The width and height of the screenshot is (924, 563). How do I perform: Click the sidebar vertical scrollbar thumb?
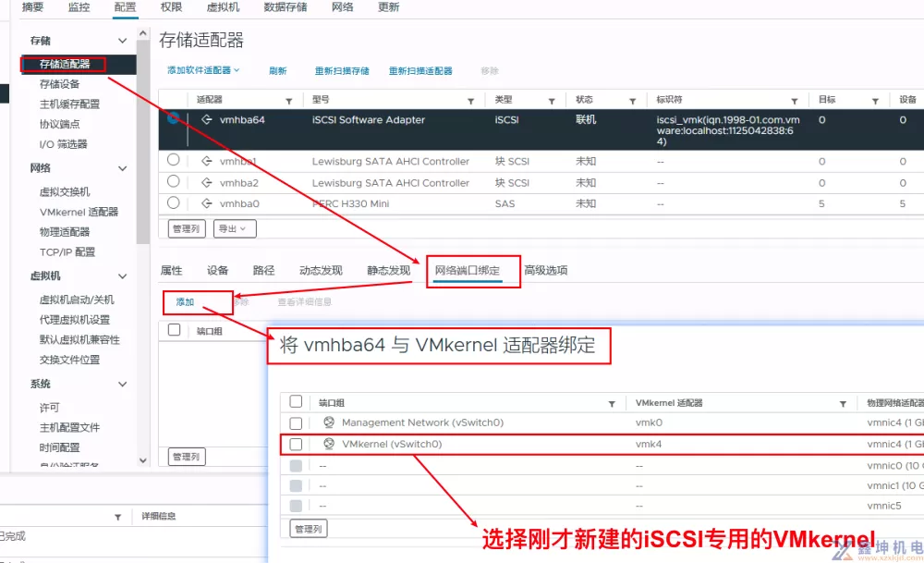142,141
